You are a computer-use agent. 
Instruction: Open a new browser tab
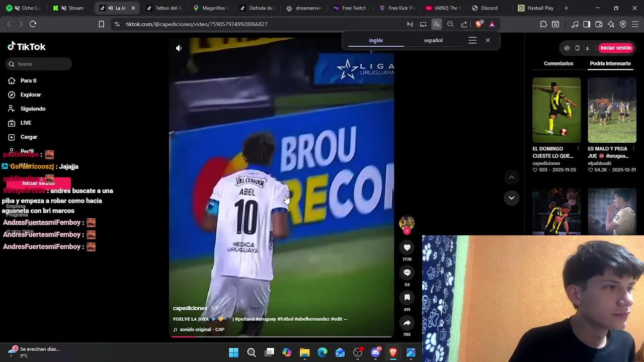click(x=566, y=8)
